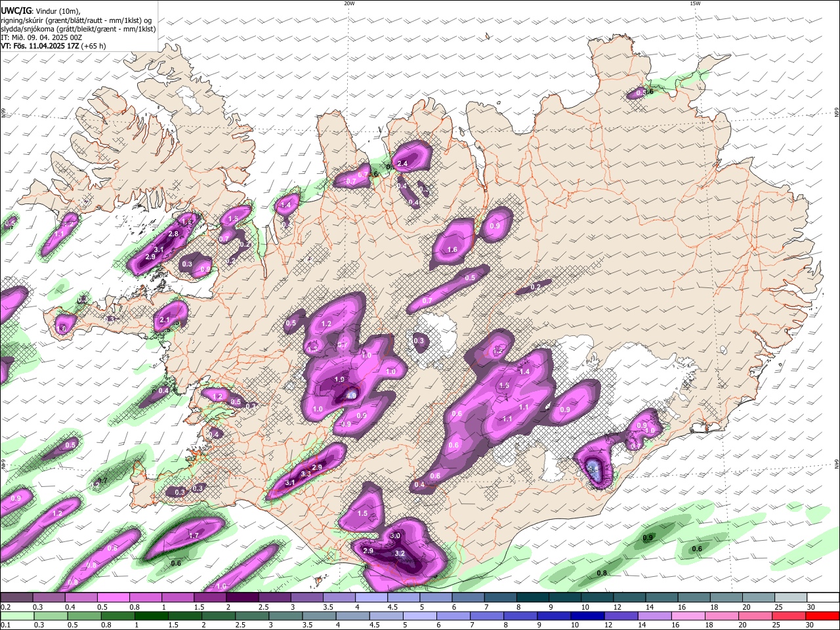Click the '20W' longitude label at top
The image size is (840, 630).
[349, 3]
